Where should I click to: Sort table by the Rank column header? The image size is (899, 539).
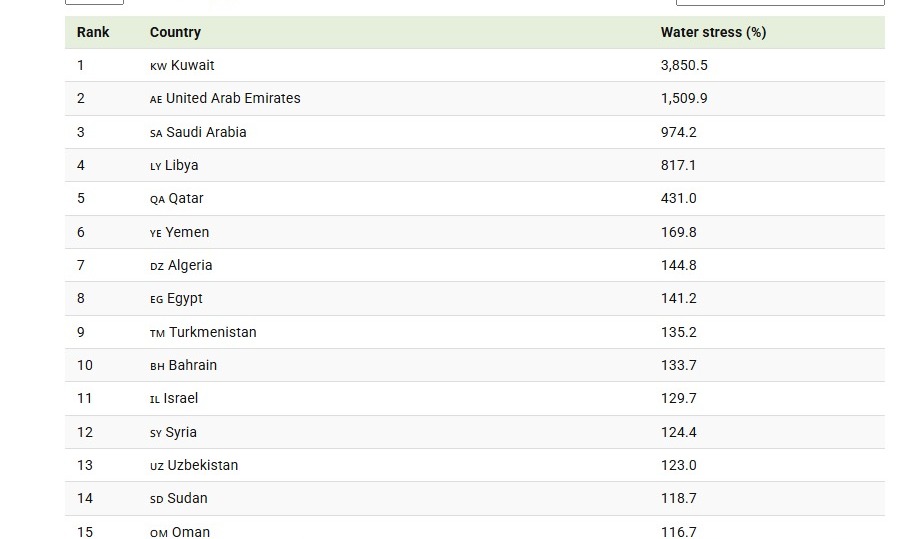point(93,32)
